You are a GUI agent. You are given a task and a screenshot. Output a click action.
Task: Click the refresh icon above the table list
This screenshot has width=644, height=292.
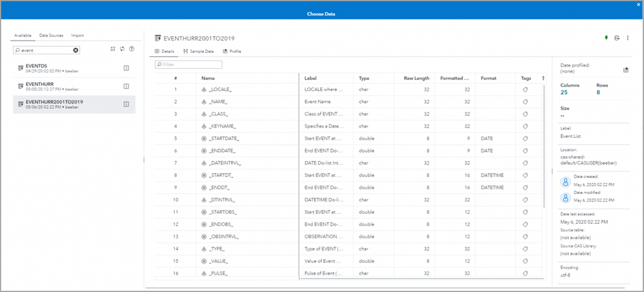click(122, 49)
